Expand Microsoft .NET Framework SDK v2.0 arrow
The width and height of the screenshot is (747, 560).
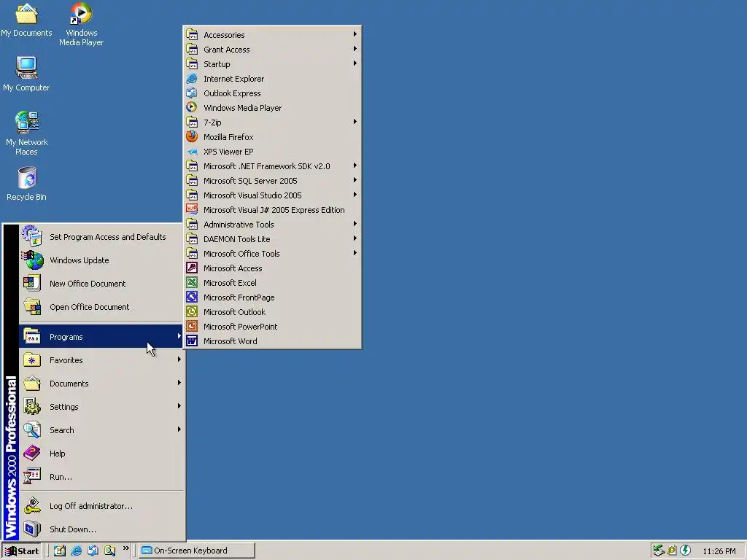(355, 166)
